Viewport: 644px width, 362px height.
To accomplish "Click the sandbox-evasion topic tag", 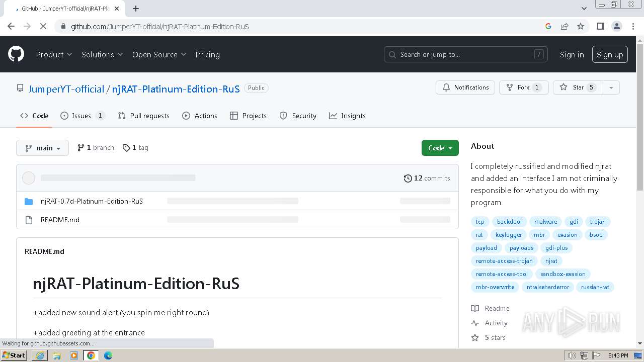I will 562,274.
